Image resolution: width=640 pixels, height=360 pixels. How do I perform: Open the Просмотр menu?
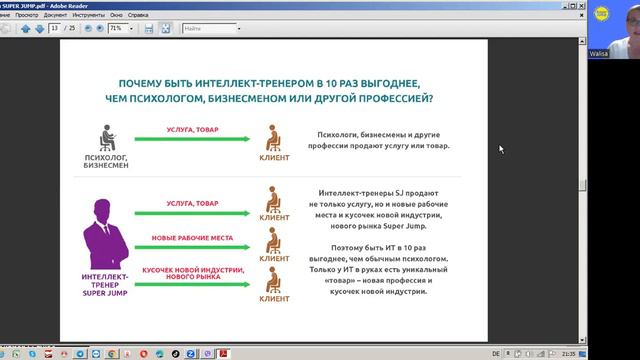[x=27, y=15]
